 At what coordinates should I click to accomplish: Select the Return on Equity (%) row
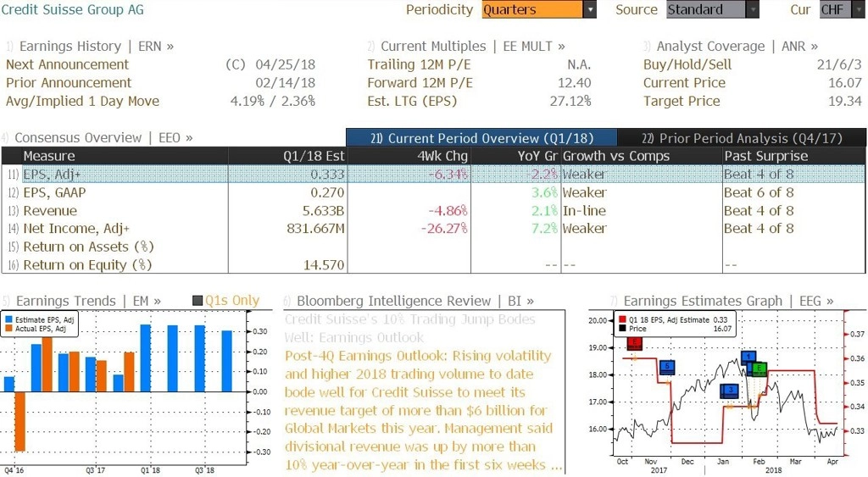pos(433,265)
